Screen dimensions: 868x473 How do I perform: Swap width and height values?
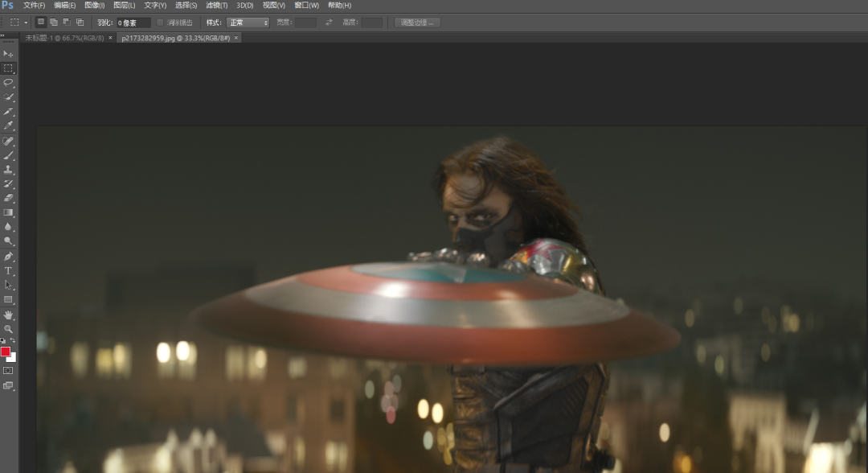click(x=329, y=23)
